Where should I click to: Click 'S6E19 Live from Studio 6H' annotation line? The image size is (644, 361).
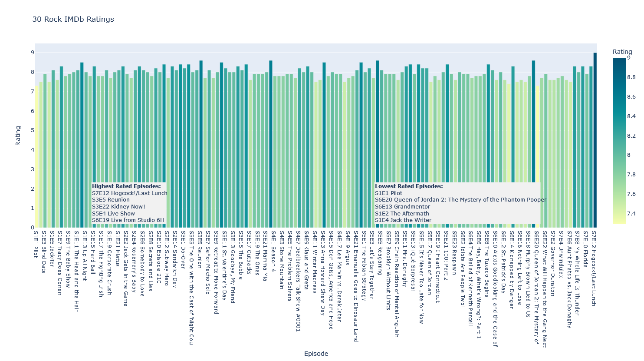click(x=128, y=220)
